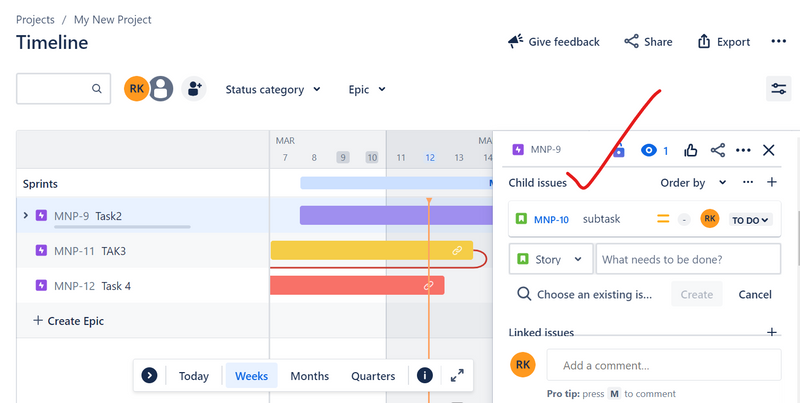Click the Give feedback megaphone icon

coord(516,42)
